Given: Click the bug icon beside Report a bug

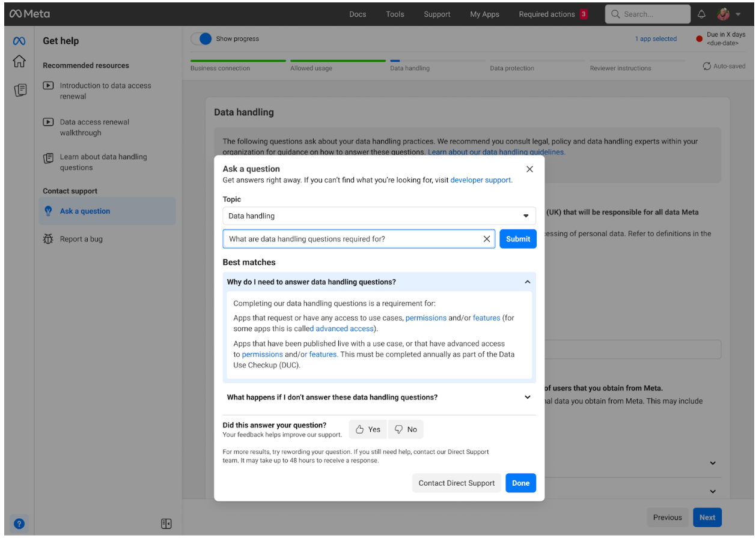Looking at the screenshot, I should [x=49, y=239].
